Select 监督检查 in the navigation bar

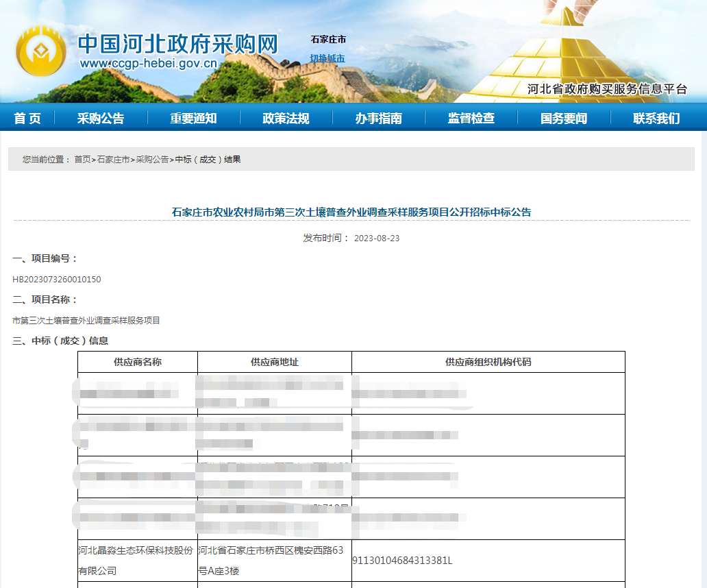click(x=471, y=118)
